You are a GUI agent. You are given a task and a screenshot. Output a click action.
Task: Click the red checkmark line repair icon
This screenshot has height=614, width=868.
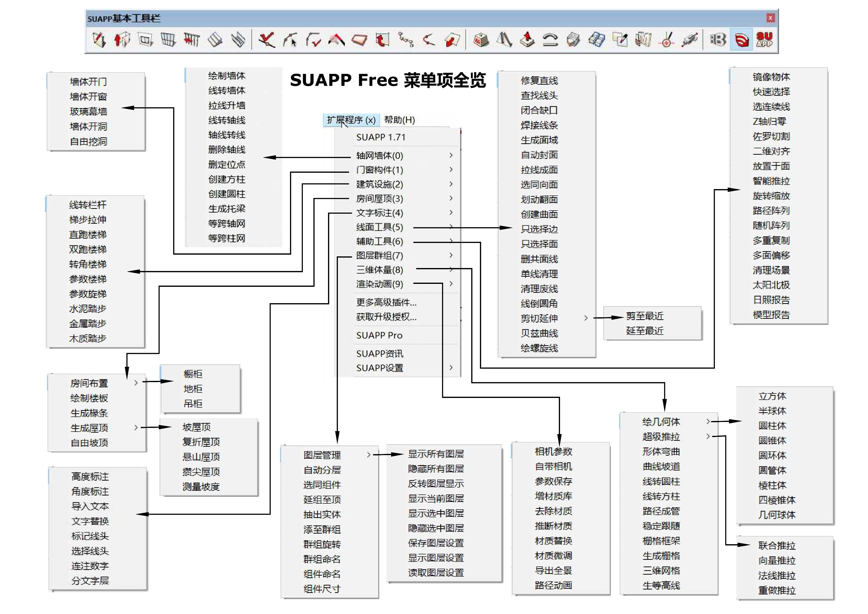(267, 39)
